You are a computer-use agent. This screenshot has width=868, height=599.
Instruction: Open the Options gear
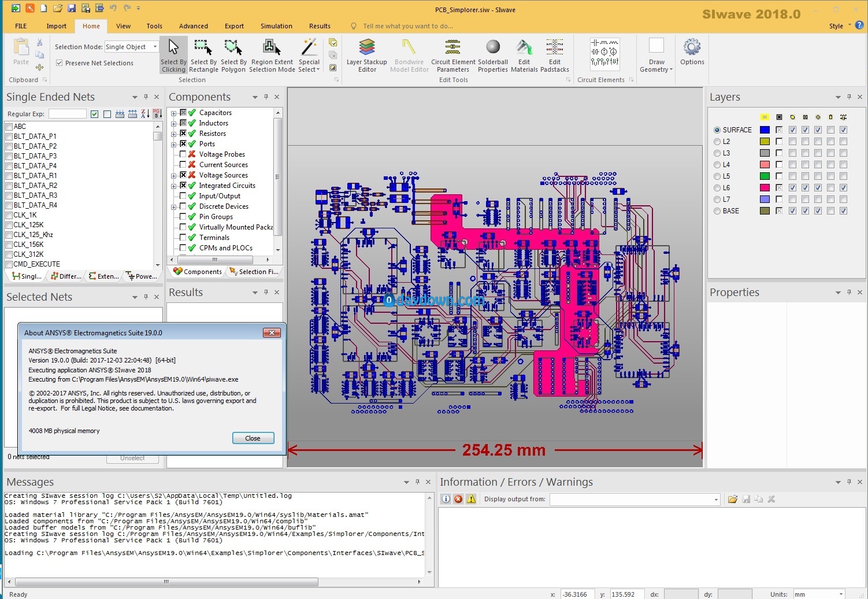point(692,52)
